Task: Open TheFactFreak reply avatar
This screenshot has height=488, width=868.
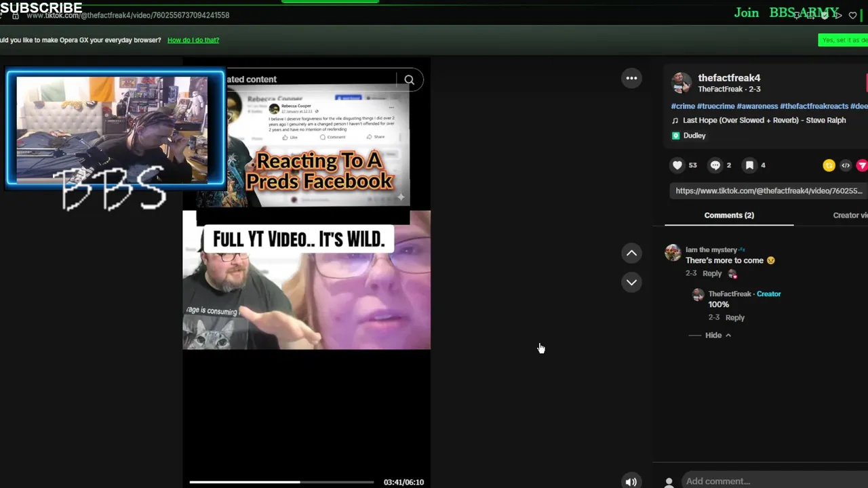Action: [698, 294]
